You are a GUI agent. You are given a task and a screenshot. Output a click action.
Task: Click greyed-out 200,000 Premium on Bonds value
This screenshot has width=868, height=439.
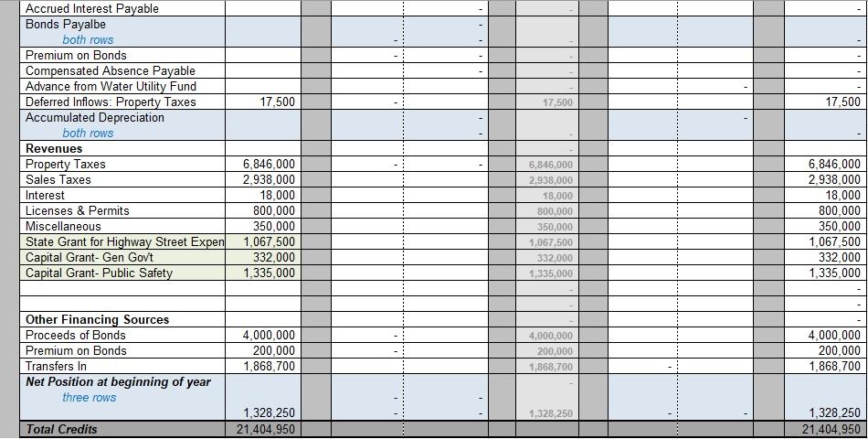point(556,351)
